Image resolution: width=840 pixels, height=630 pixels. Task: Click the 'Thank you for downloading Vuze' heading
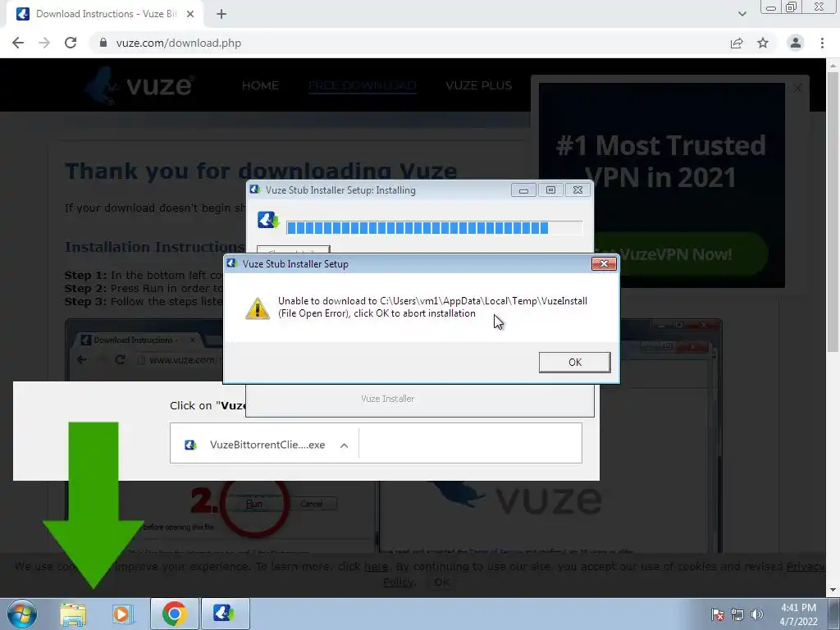pyautogui.click(x=261, y=171)
